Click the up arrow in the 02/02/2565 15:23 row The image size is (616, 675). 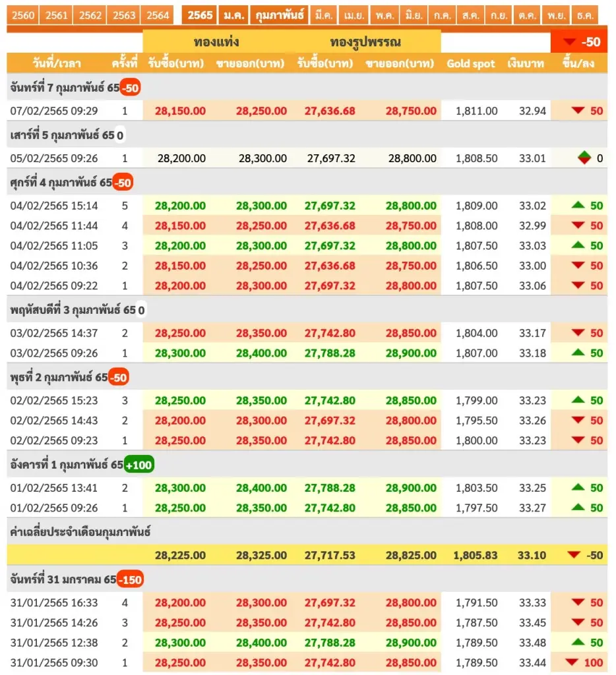click(x=578, y=400)
